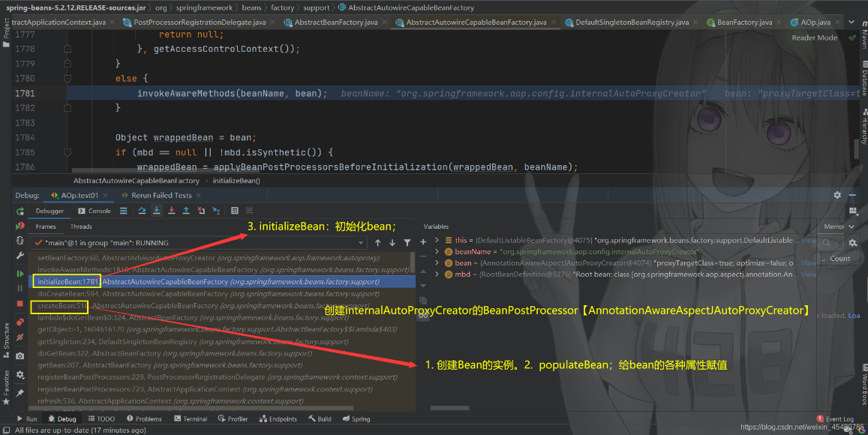Open PostProcessorRegistrationDelegate.java tab

pos(200,22)
